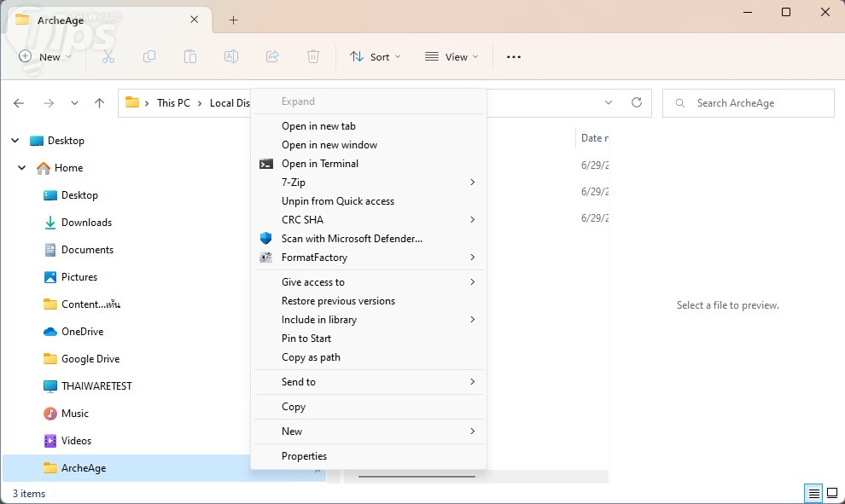Add a new tab with plus button
The width and height of the screenshot is (845, 504).
tap(233, 20)
